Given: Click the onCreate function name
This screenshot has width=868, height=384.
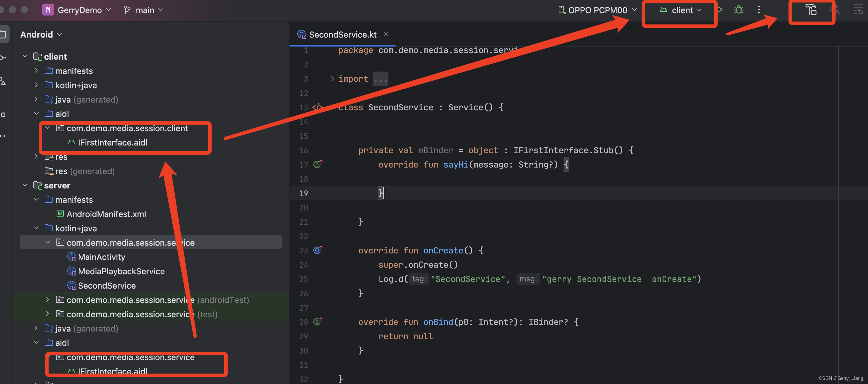Looking at the screenshot, I should click(x=443, y=250).
